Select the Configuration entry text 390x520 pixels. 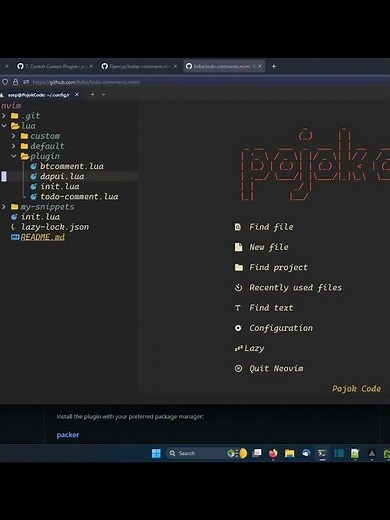click(x=281, y=328)
